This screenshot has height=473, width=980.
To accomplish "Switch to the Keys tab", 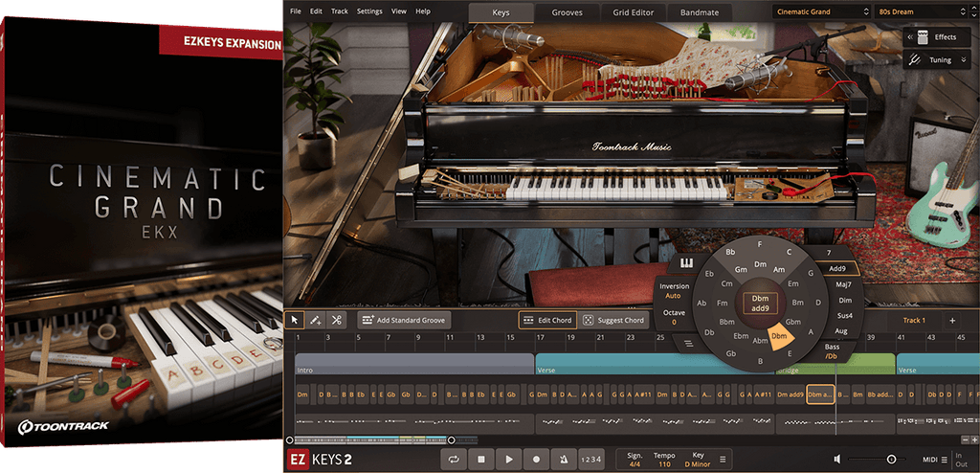I will click(501, 12).
